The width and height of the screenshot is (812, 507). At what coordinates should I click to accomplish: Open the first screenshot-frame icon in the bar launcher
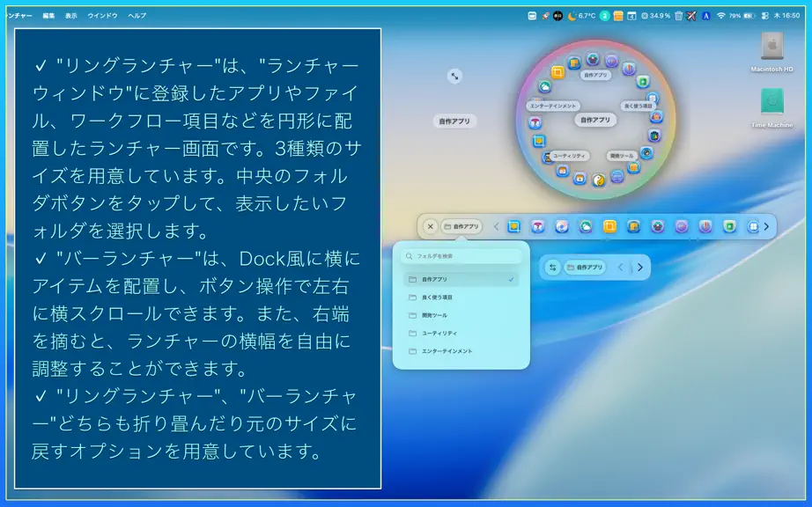click(x=513, y=226)
